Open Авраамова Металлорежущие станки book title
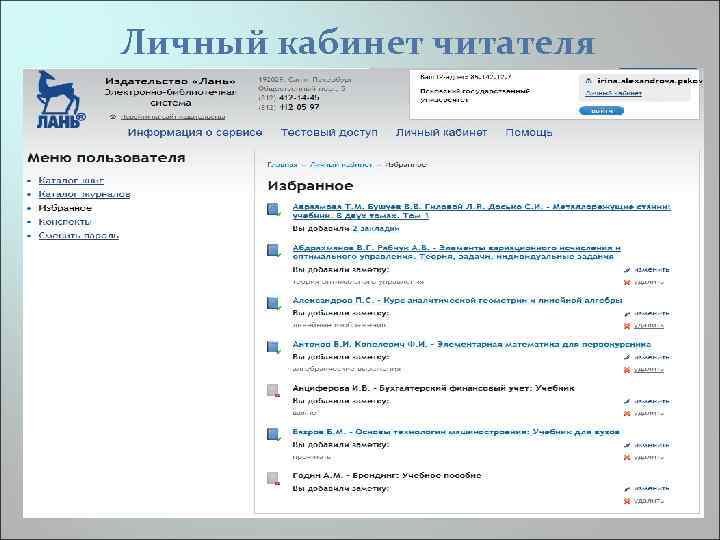This screenshot has width=720, height=540. point(482,211)
